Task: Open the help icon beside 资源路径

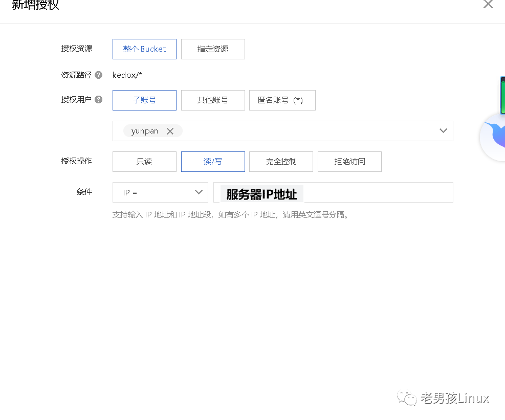Action: [x=99, y=75]
